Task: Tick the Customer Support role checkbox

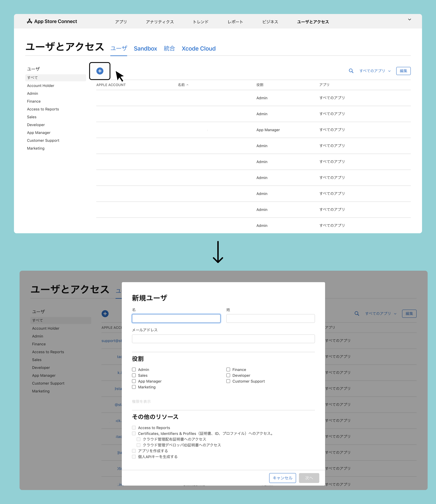Action: coord(228,381)
